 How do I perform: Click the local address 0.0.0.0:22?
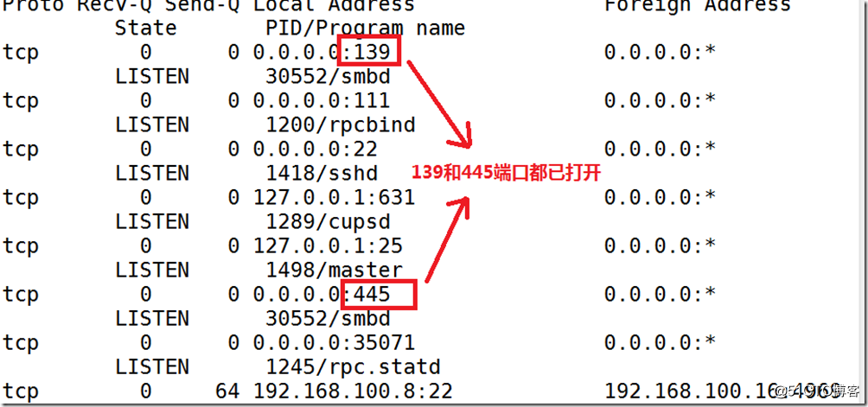point(316,149)
